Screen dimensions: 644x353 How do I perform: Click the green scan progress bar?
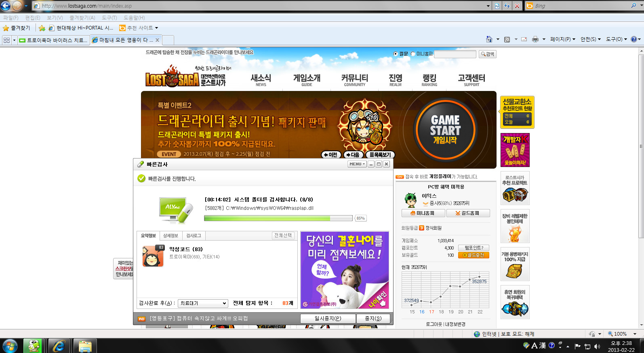tap(278, 218)
